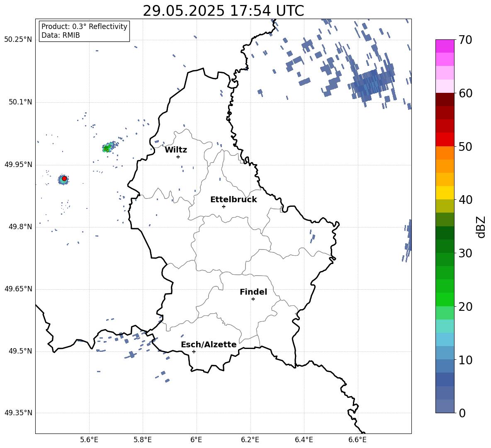Click the 50.1°N latitude label
This screenshot has height=448, width=491.
[20, 102]
